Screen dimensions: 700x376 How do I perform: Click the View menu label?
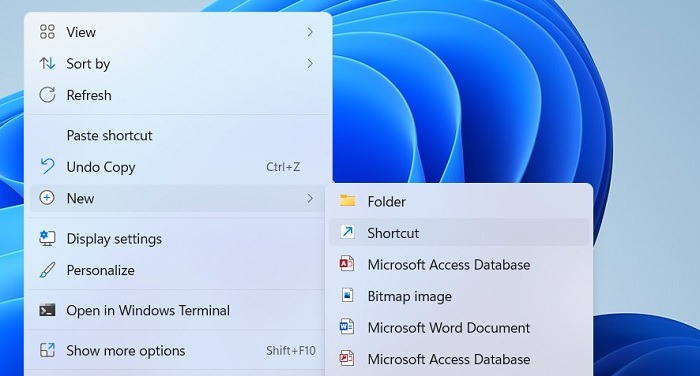(81, 32)
